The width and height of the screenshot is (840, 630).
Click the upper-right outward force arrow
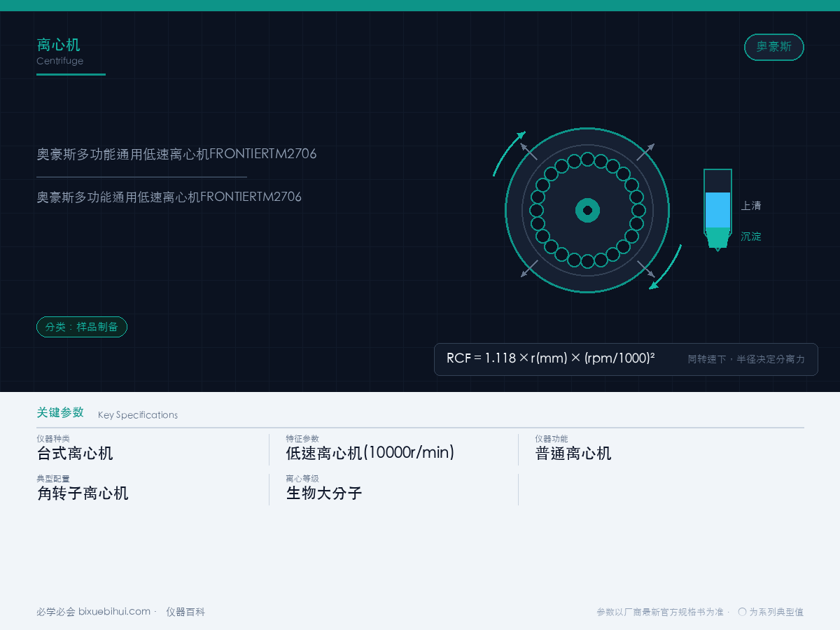(646, 152)
